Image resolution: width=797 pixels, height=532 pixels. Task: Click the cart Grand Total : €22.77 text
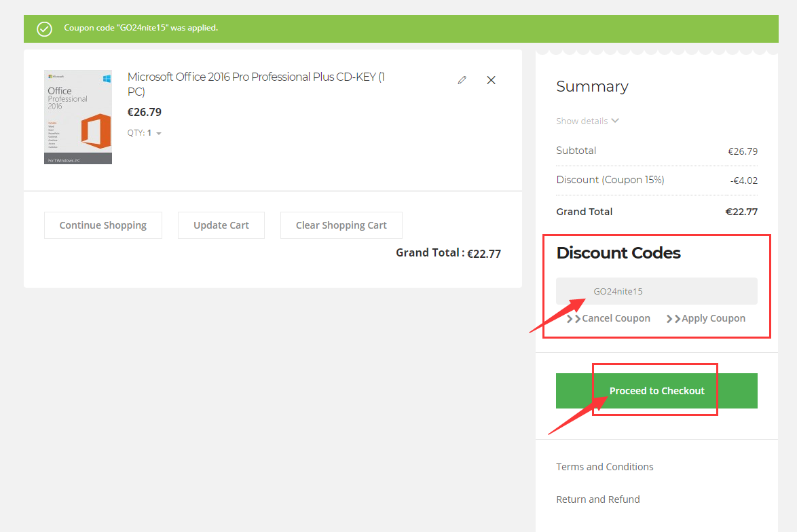tap(448, 253)
